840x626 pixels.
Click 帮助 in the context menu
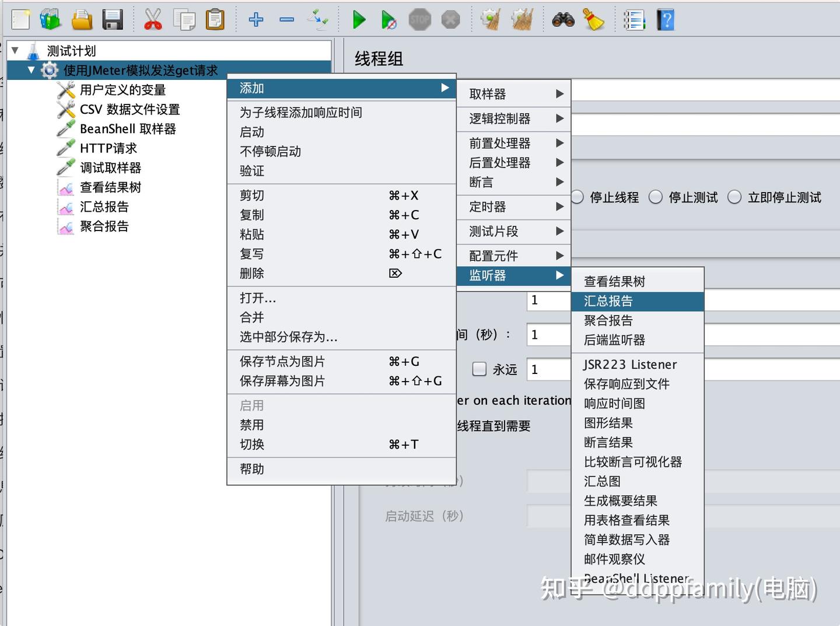[251, 468]
